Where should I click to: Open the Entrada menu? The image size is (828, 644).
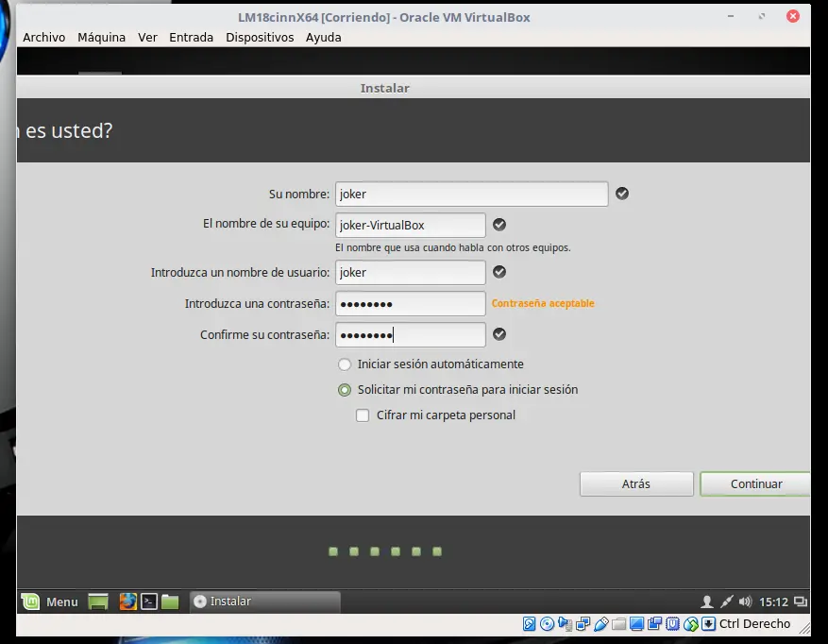pyautogui.click(x=191, y=38)
